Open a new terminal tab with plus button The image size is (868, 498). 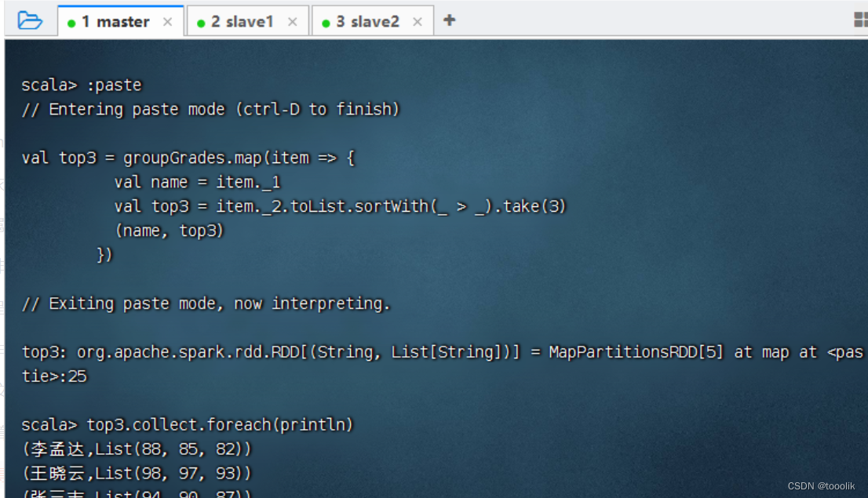point(448,22)
